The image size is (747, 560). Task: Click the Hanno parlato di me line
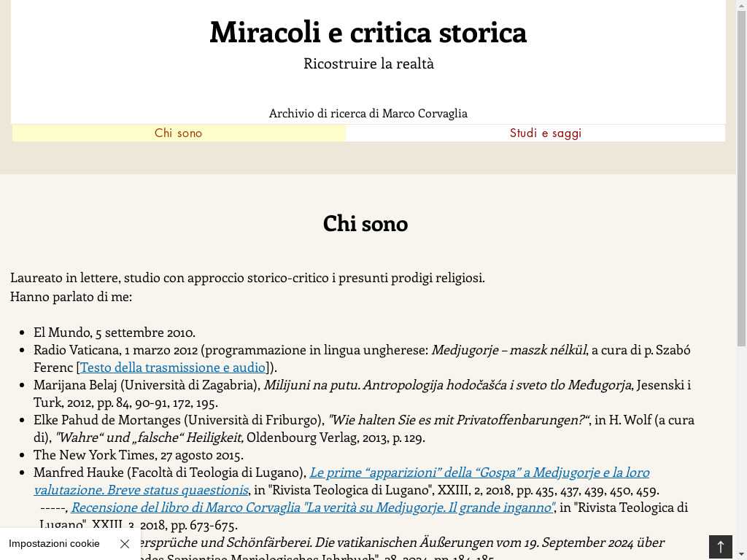coord(71,297)
